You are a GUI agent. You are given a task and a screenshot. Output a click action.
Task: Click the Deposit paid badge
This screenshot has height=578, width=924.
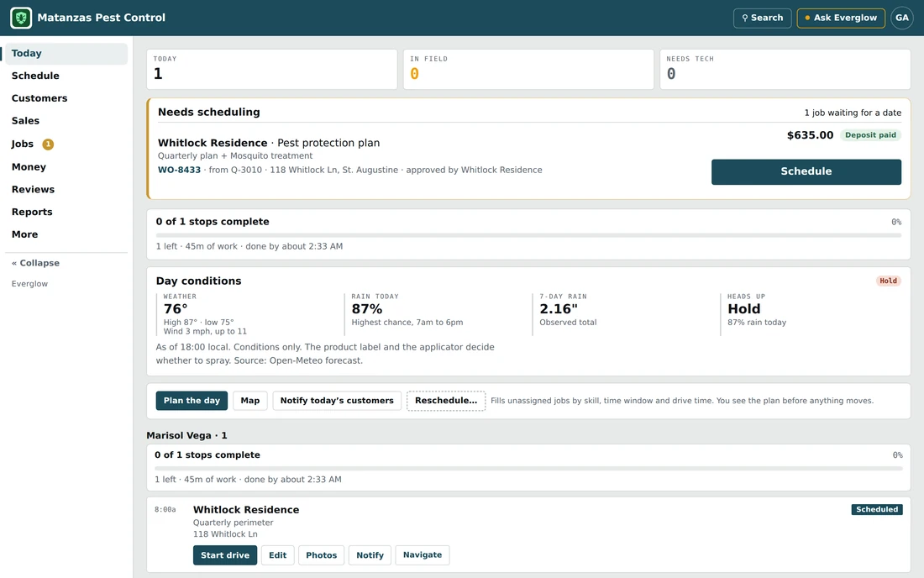pyautogui.click(x=870, y=135)
